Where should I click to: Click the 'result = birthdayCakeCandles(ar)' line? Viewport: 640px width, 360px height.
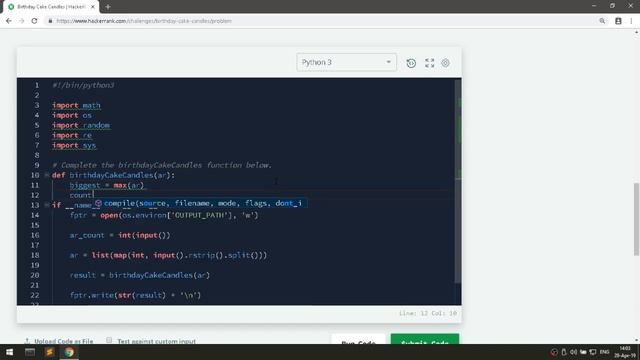[x=140, y=275]
